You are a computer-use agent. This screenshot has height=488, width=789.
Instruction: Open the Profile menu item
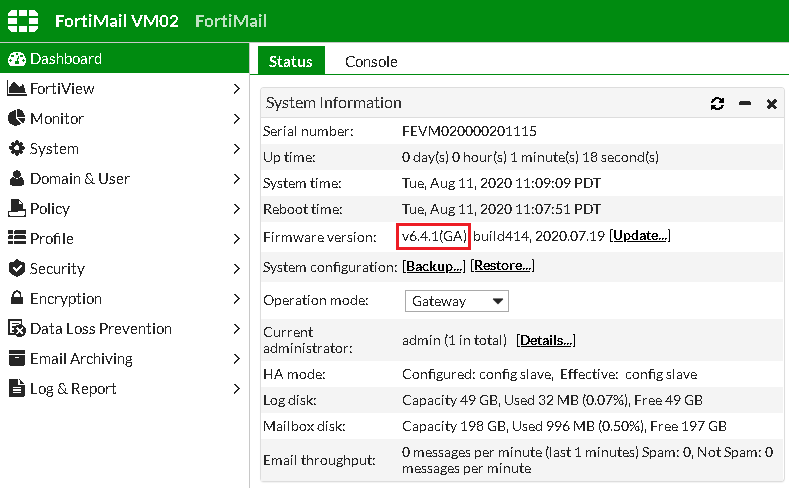124,238
